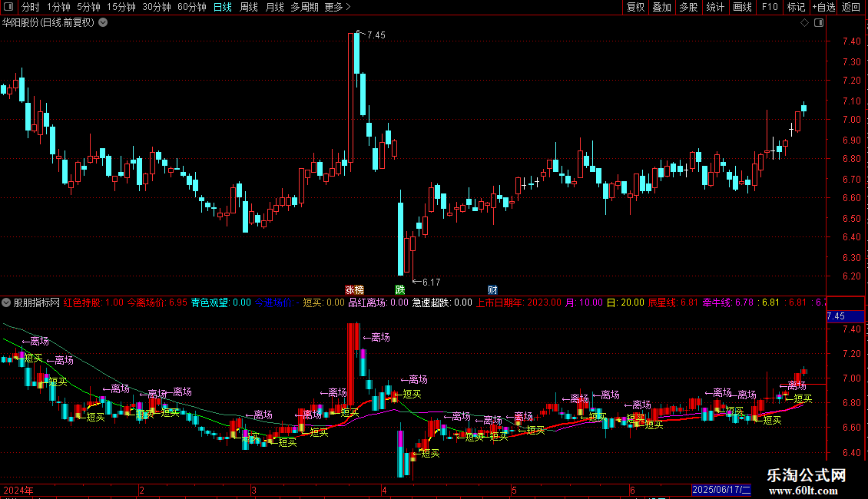Click the month 4 timeline marker
The image size is (868, 499).
(383, 490)
